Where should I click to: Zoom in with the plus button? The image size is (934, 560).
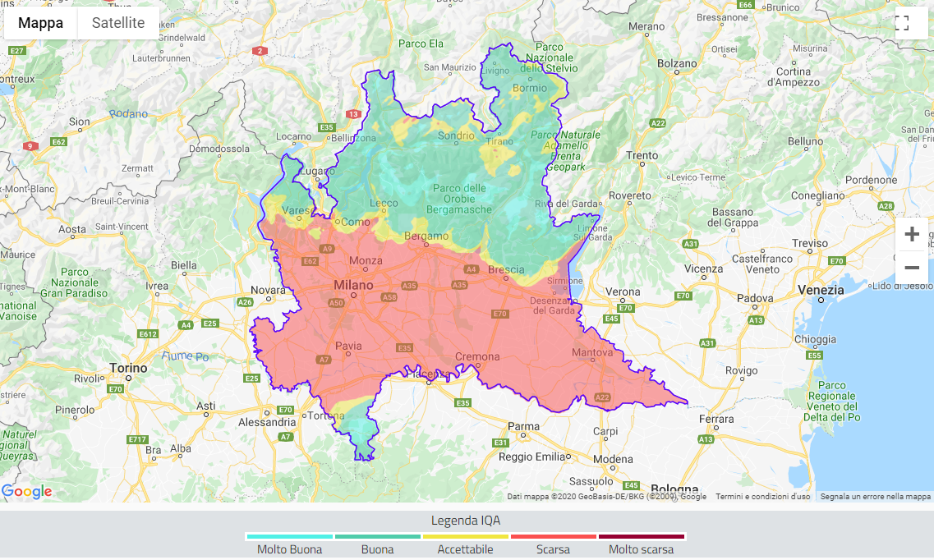click(911, 235)
